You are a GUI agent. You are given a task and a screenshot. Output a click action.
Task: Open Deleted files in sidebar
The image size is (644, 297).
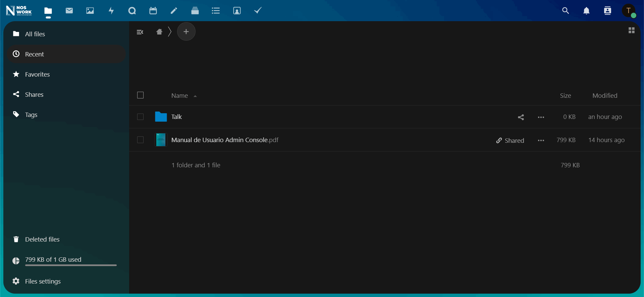[66, 239]
